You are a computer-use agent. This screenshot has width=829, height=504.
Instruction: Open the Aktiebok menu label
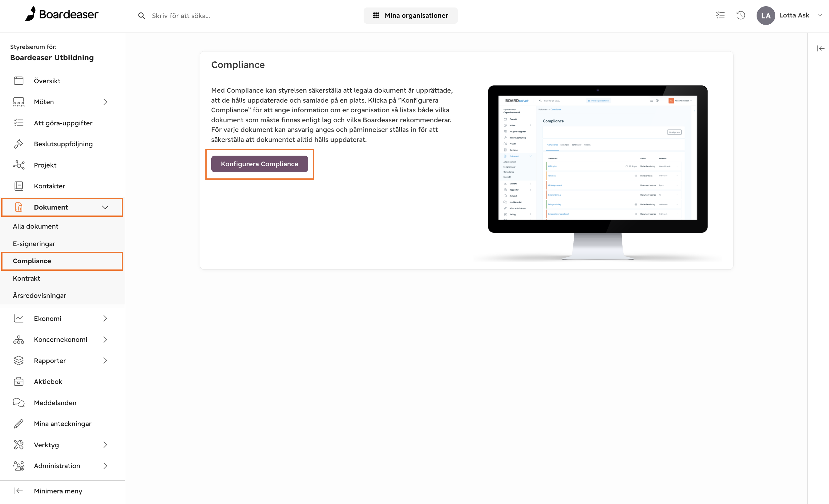(x=48, y=382)
